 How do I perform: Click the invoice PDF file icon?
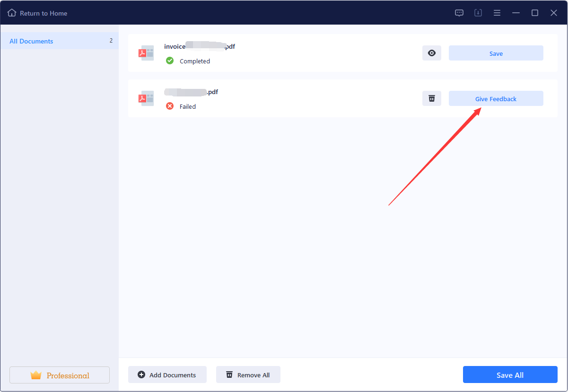pos(146,52)
